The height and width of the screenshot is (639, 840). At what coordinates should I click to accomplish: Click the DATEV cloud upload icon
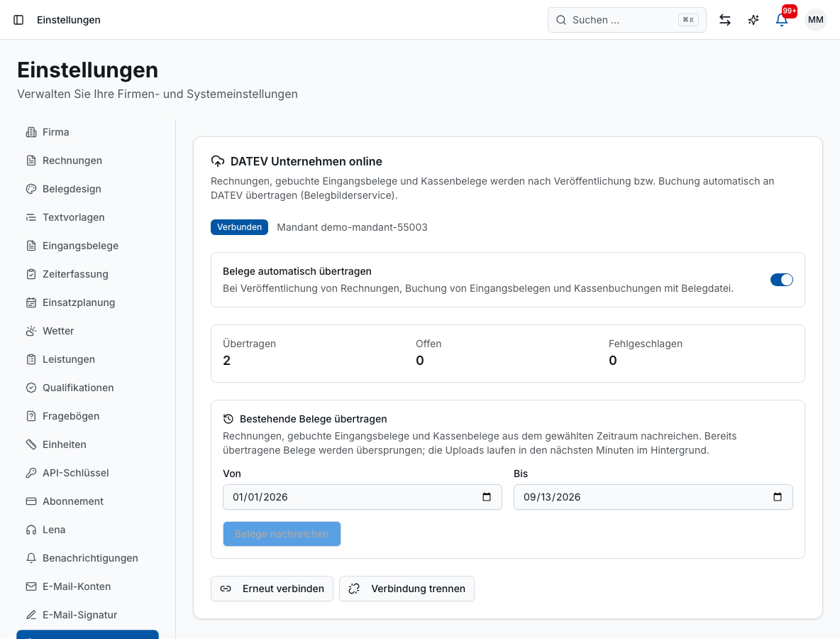click(218, 161)
